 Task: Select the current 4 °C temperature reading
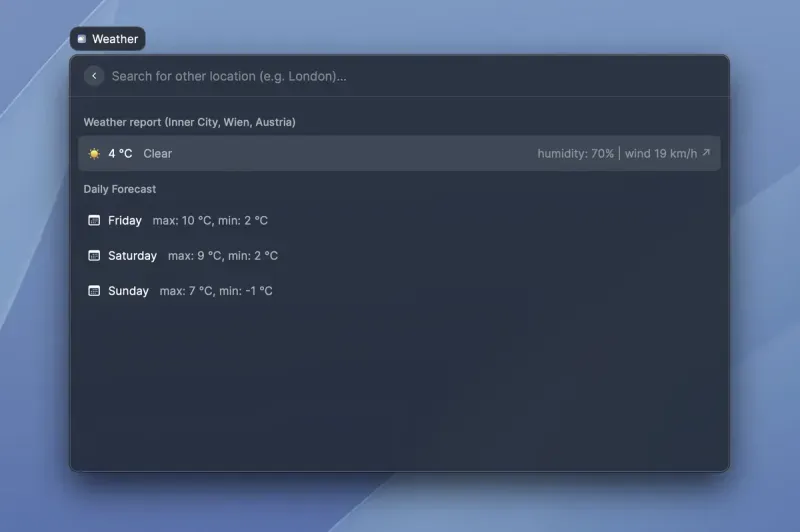(x=120, y=154)
